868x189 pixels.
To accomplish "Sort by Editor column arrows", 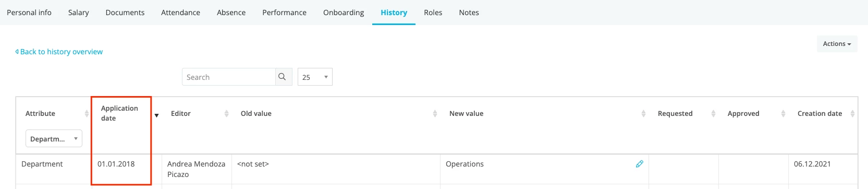I will pos(226,113).
